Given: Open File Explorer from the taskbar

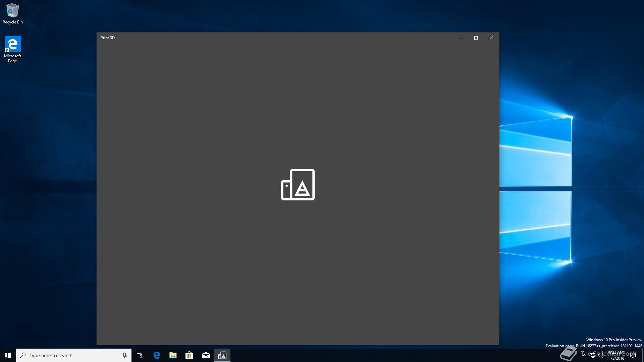Looking at the screenshot, I should click(x=173, y=355).
